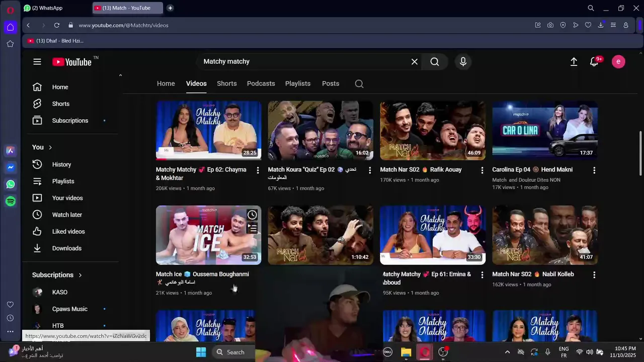Open a new browser tab
Screen dimensions: 644x362
(170, 8)
